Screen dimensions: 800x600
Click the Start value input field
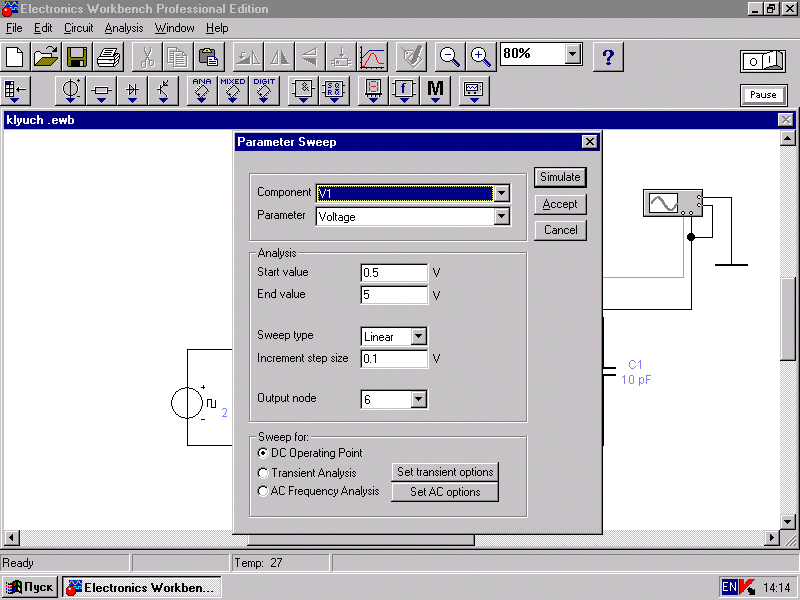pos(394,273)
